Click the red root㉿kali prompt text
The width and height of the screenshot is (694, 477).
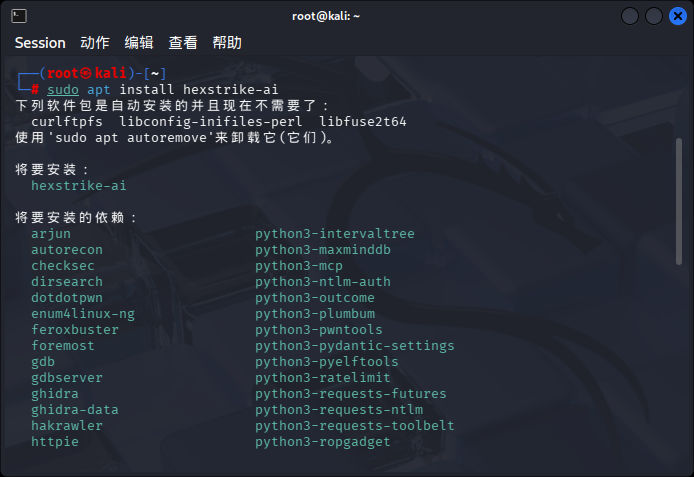click(87, 73)
